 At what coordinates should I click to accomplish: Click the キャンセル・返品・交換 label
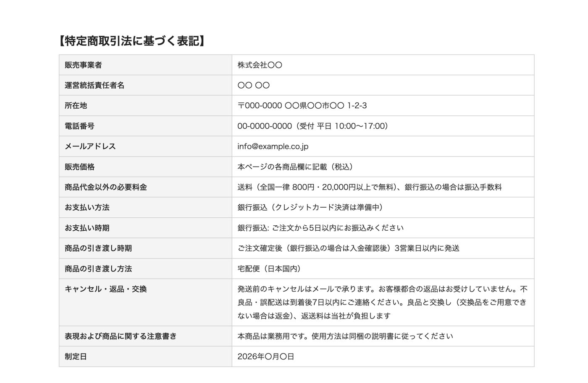pos(106,289)
